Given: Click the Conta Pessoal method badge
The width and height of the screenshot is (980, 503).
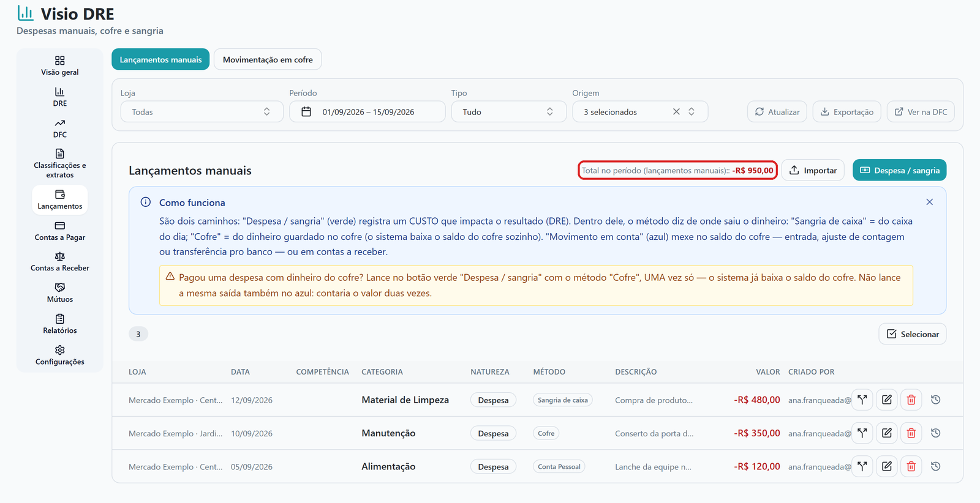Looking at the screenshot, I should coord(559,466).
